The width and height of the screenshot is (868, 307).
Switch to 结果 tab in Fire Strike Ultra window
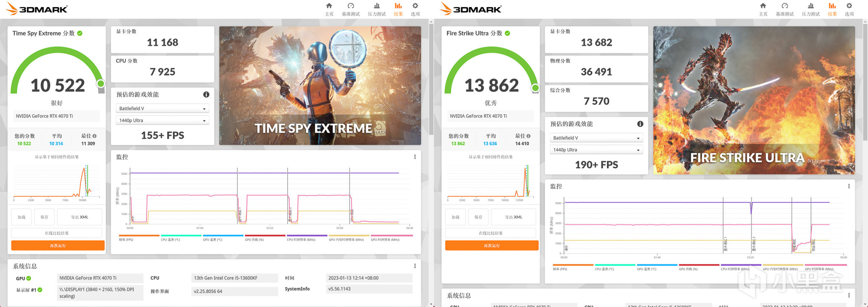click(832, 9)
